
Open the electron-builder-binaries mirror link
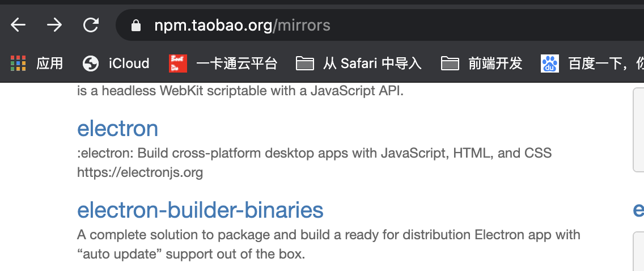[x=200, y=210]
